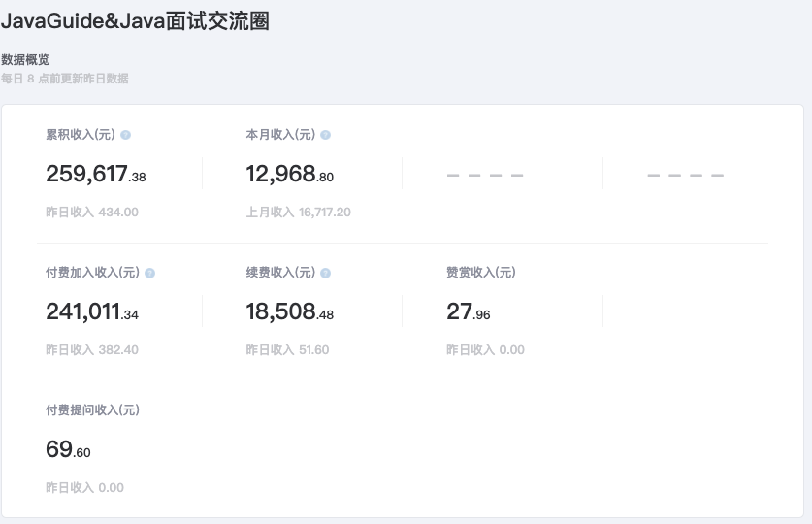The width and height of the screenshot is (812, 524).
Task: Click the 每日 8 点前更新昨日数据 note
Action: (64, 79)
